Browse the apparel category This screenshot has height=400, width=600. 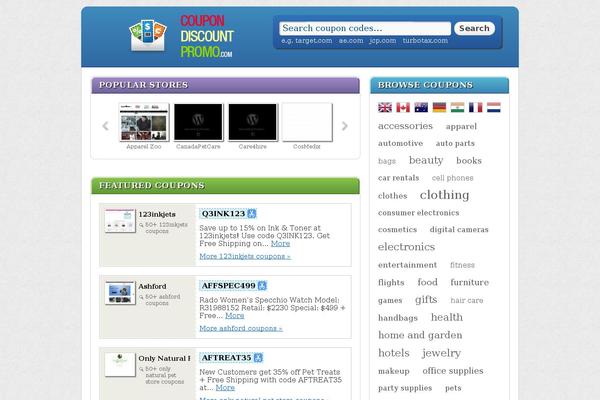tap(461, 126)
